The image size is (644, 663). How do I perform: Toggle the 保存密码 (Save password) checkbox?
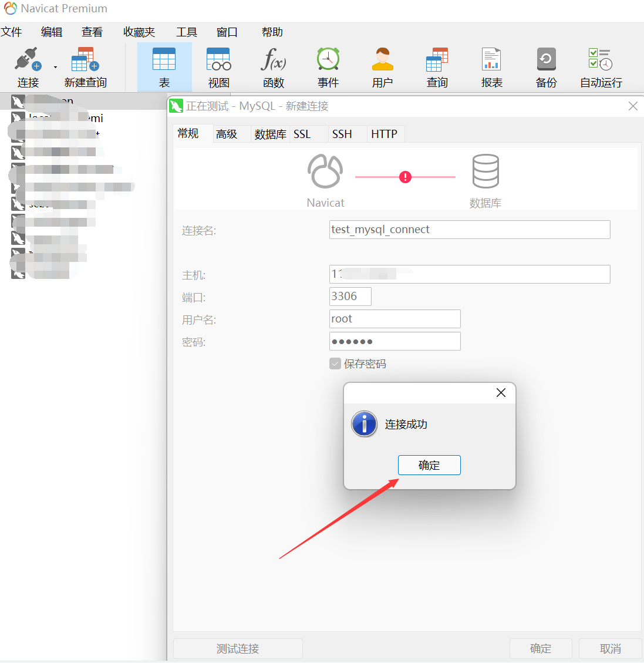[335, 364]
